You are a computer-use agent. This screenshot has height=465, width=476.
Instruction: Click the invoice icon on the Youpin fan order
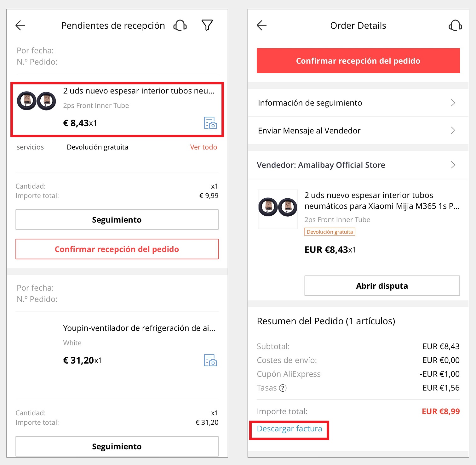click(x=210, y=360)
